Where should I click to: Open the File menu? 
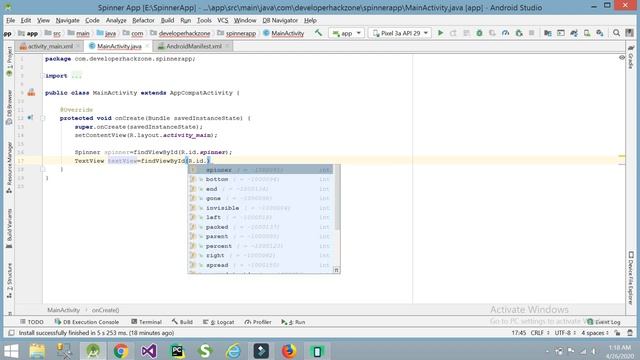tap(11, 20)
